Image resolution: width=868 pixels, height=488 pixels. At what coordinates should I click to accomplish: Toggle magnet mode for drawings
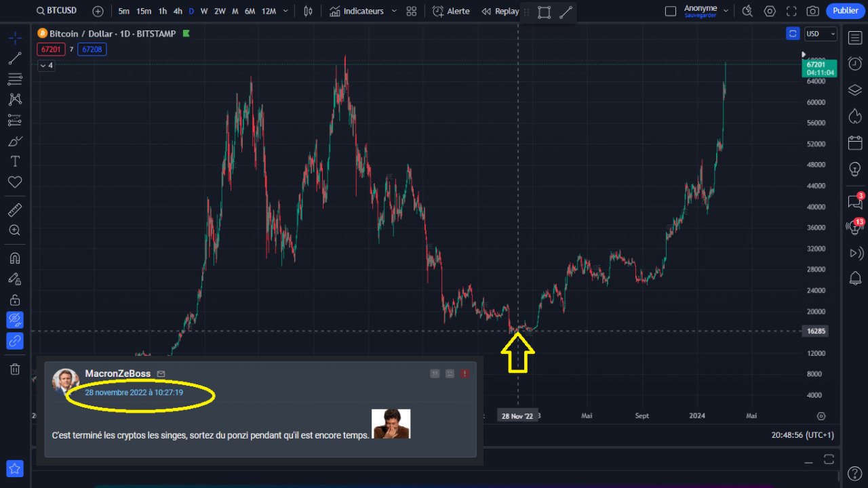tap(15, 258)
